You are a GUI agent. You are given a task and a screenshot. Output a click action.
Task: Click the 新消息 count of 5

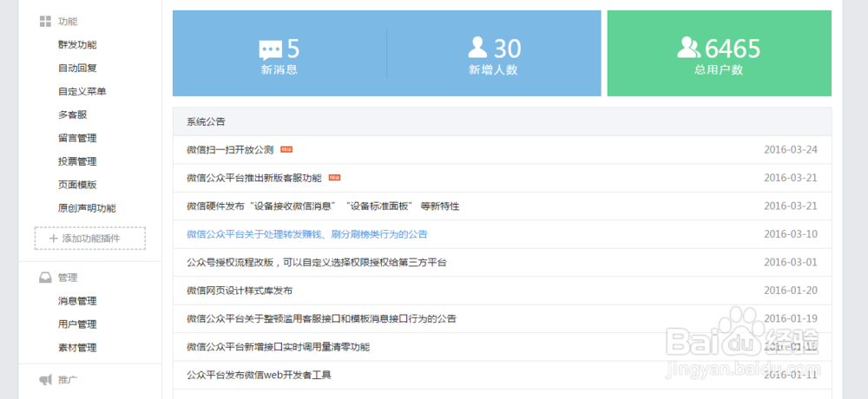pyautogui.click(x=293, y=49)
